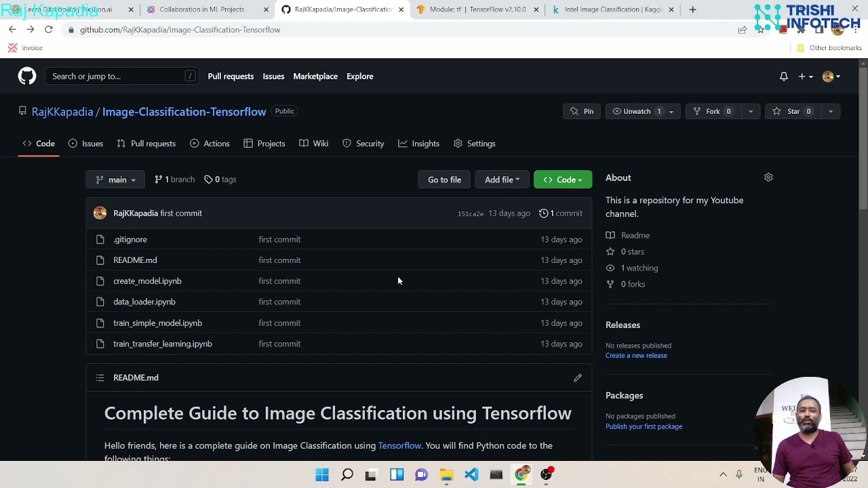The width and height of the screenshot is (868, 488).
Task: Select the Code tab
Action: [39, 144]
